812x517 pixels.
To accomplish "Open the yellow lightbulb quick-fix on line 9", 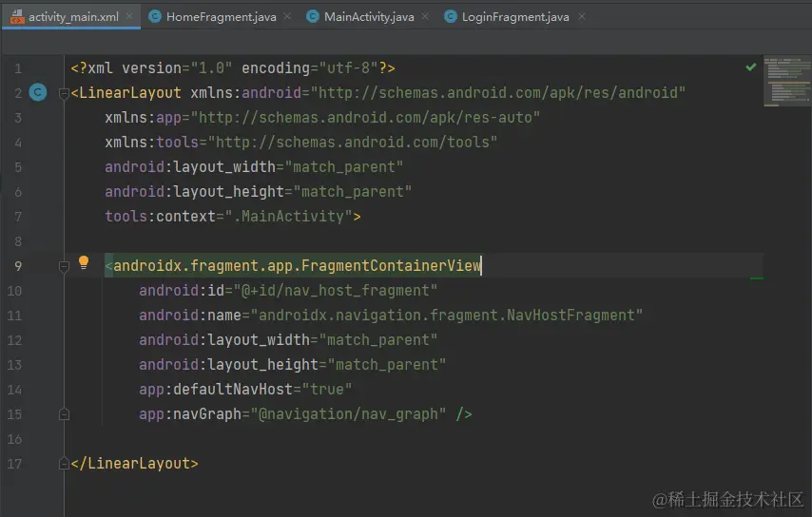I will pyautogui.click(x=84, y=263).
